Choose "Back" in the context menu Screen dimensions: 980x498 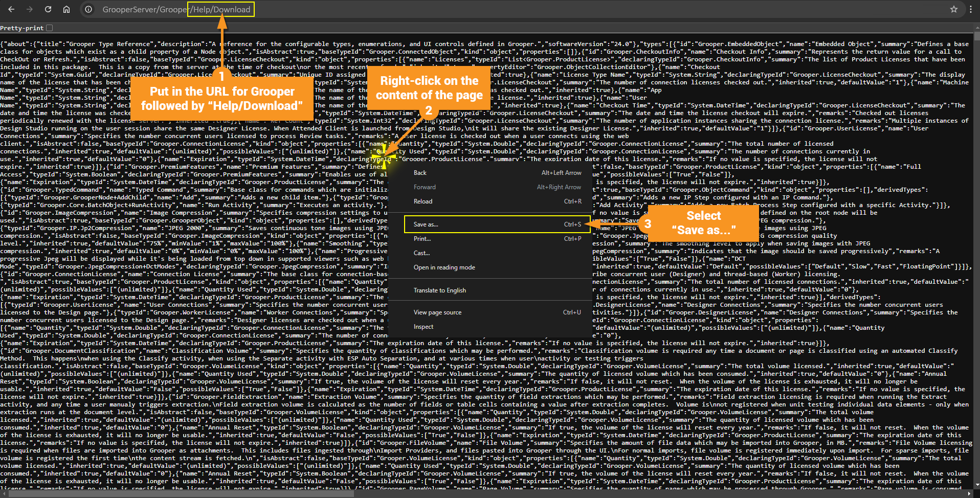pos(420,173)
